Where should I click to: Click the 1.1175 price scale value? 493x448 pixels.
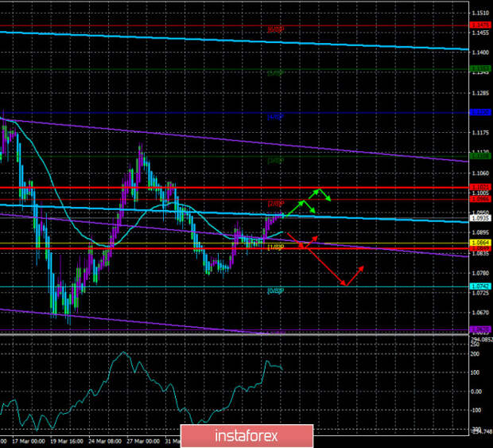coord(481,133)
